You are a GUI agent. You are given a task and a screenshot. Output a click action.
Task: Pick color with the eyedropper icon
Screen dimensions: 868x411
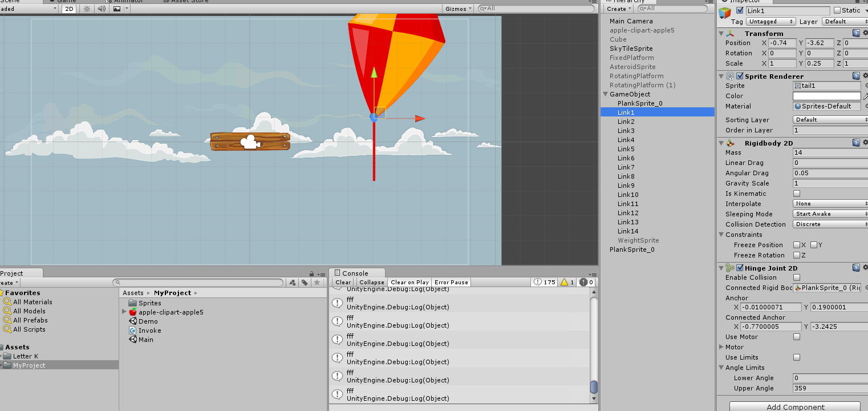pos(865,96)
